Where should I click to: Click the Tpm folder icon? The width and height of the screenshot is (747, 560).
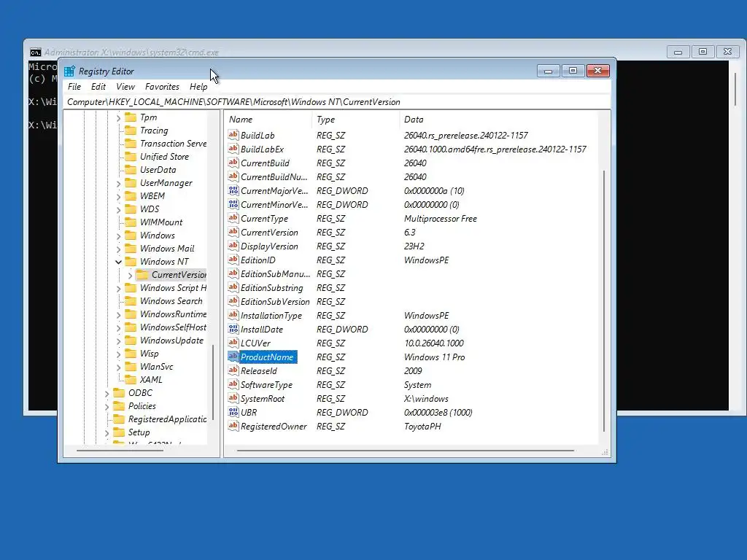click(x=131, y=117)
